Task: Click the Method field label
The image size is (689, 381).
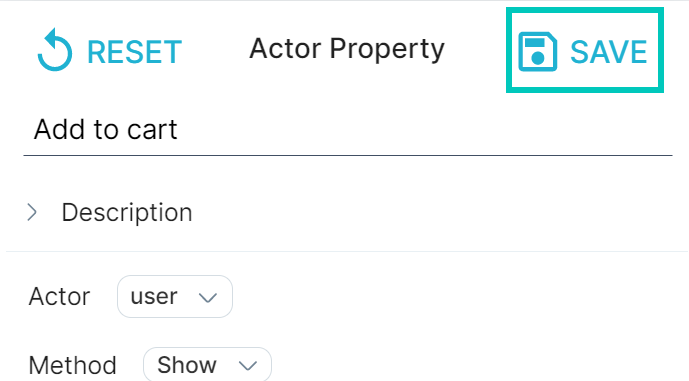Action: click(x=72, y=365)
